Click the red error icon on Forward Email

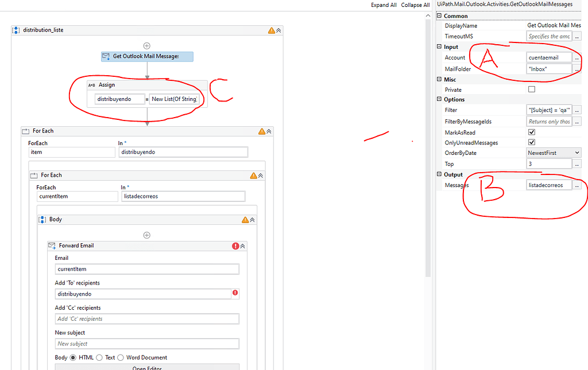point(236,246)
